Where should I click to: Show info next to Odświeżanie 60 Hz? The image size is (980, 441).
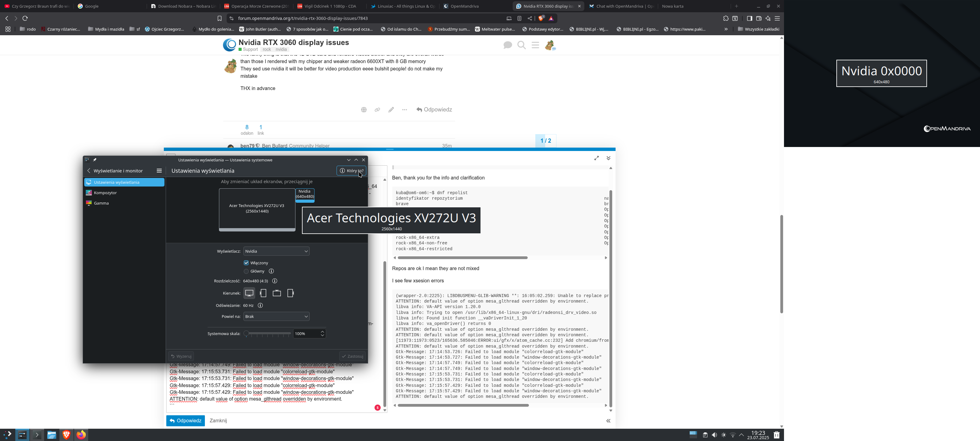pos(260,305)
